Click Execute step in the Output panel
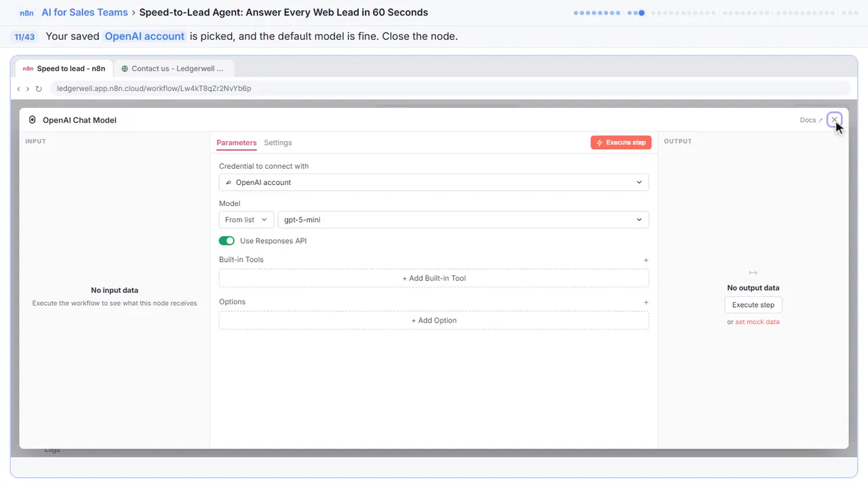Image resolution: width=868 pixels, height=488 pixels. (x=753, y=305)
